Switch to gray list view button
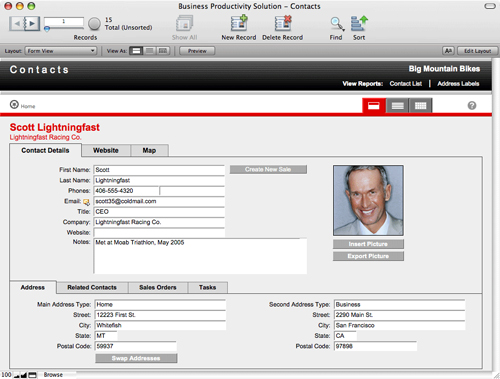500x379 pixels. [397, 106]
